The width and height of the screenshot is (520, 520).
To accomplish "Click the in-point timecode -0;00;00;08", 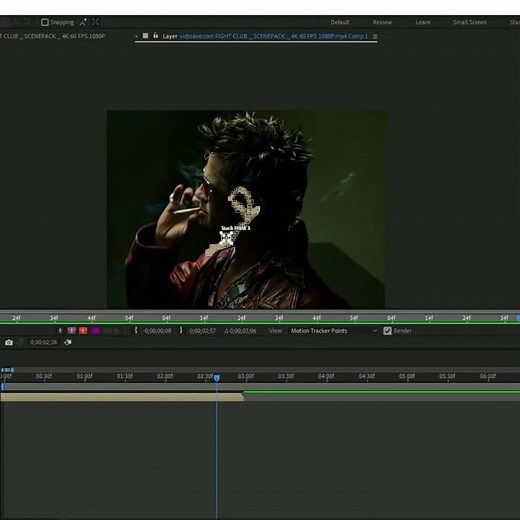I will [x=157, y=331].
